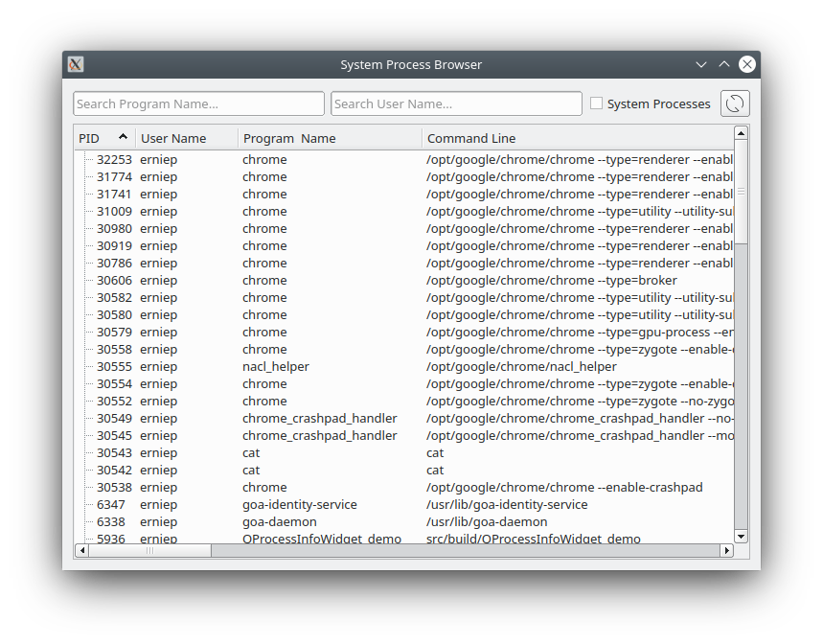This screenshot has height=644, width=823.
Task: Click the --type=broker command line cell
Action: click(x=552, y=280)
